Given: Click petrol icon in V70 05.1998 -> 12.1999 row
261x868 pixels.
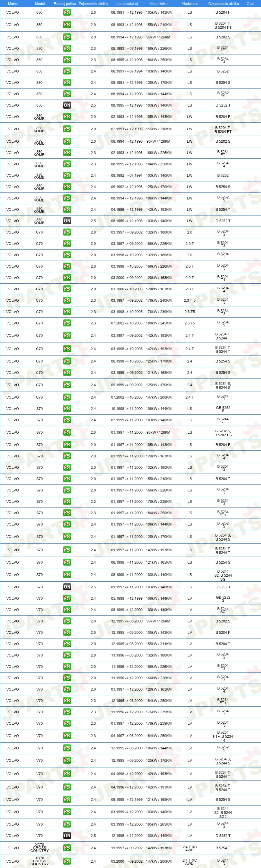Looking at the screenshot, I should (x=67, y=598).
